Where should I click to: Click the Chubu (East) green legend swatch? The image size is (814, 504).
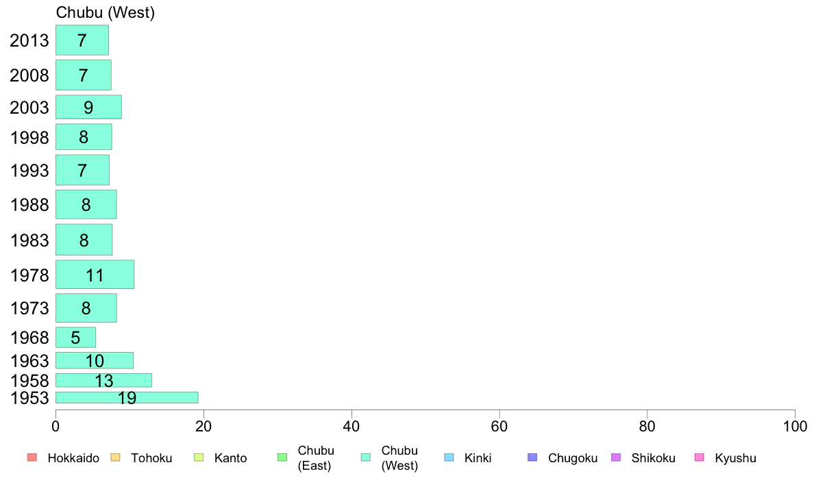(282, 457)
